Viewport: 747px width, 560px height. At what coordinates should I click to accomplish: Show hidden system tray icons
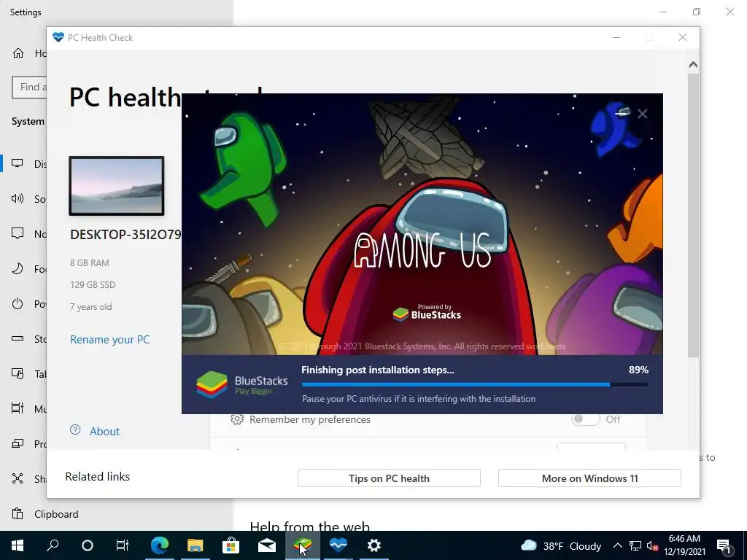point(617,545)
